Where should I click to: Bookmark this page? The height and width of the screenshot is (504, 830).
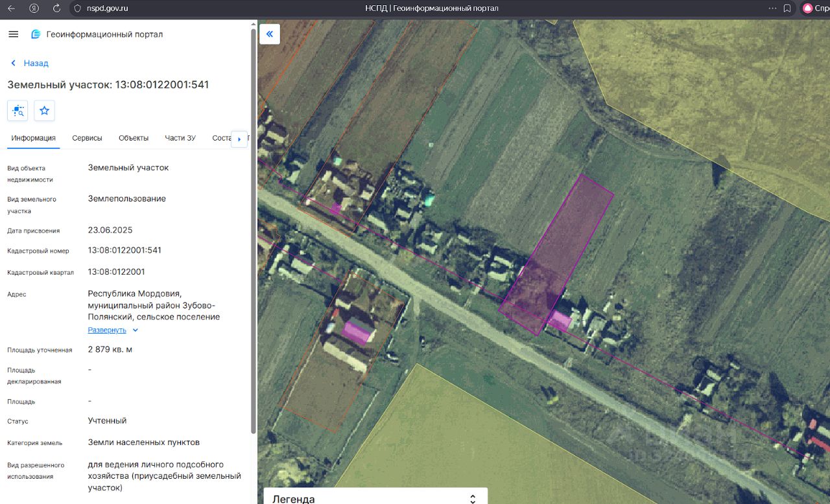tap(787, 8)
